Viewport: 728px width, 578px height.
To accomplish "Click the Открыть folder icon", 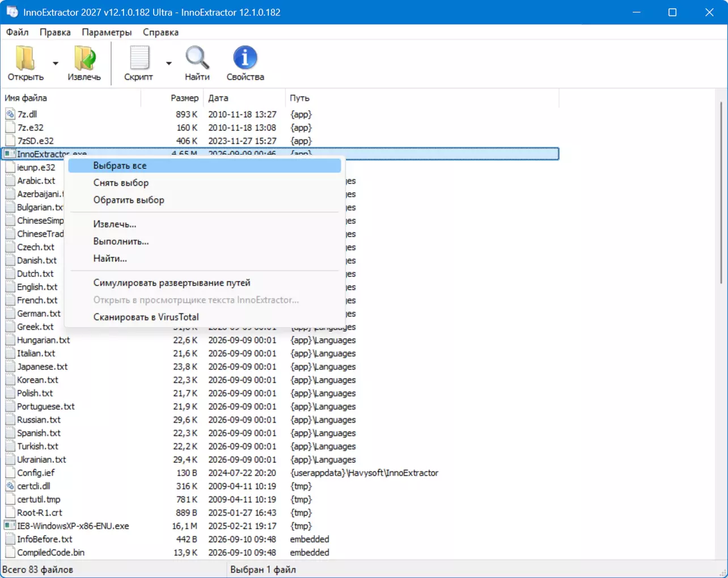I will click(26, 58).
